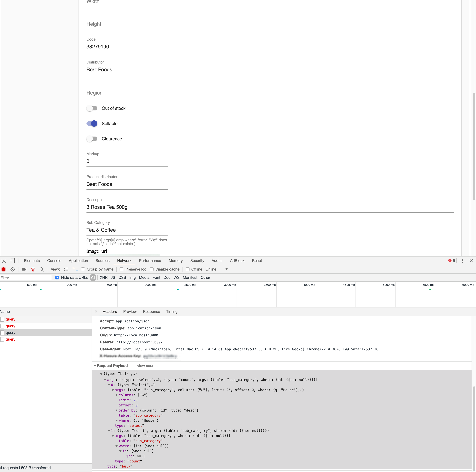This screenshot has height=472, width=476.
Task: Click the network Filter text field
Action: pos(26,278)
